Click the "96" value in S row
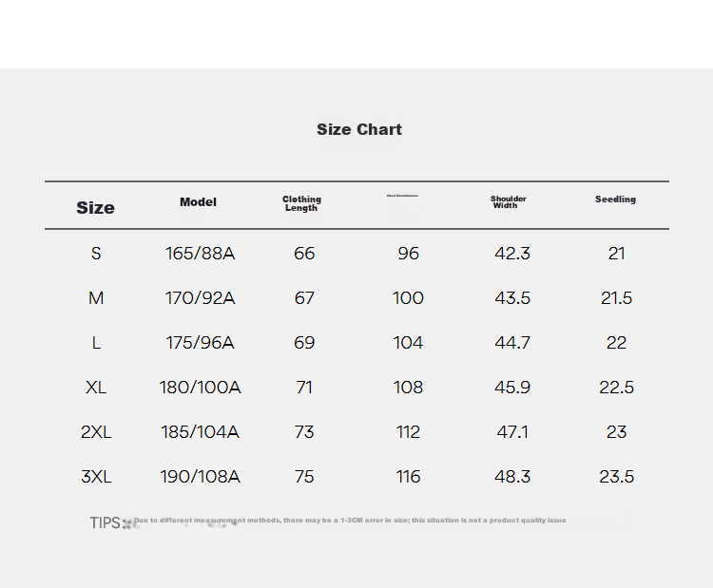 pos(409,254)
